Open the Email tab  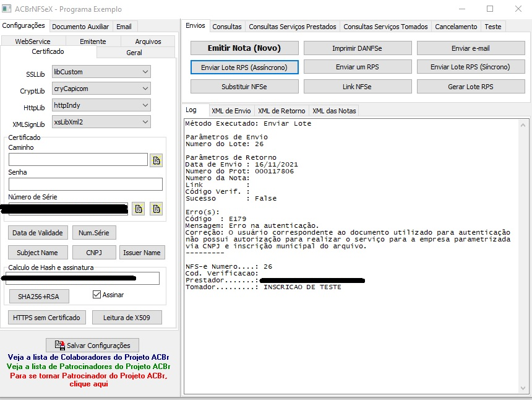pyautogui.click(x=124, y=27)
